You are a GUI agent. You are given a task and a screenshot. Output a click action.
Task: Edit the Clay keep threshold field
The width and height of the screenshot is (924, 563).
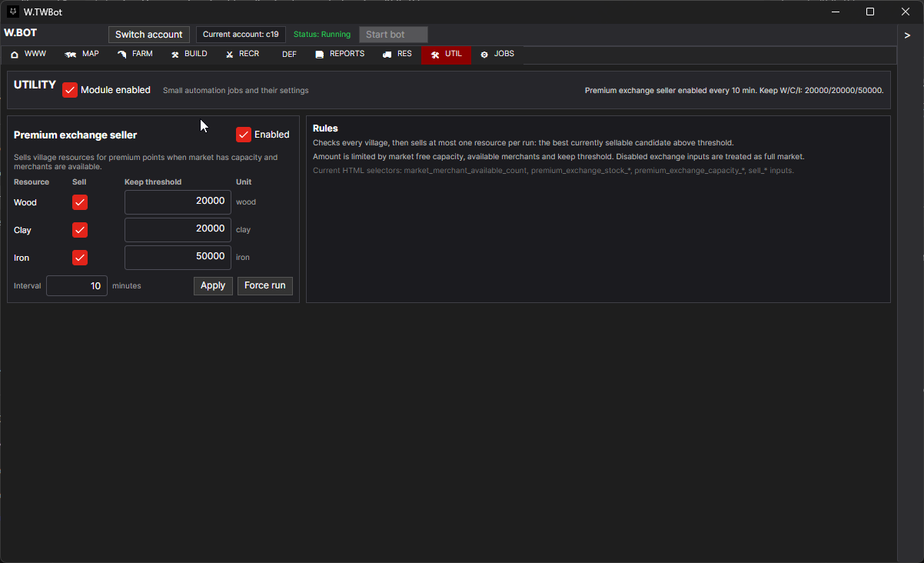178,229
